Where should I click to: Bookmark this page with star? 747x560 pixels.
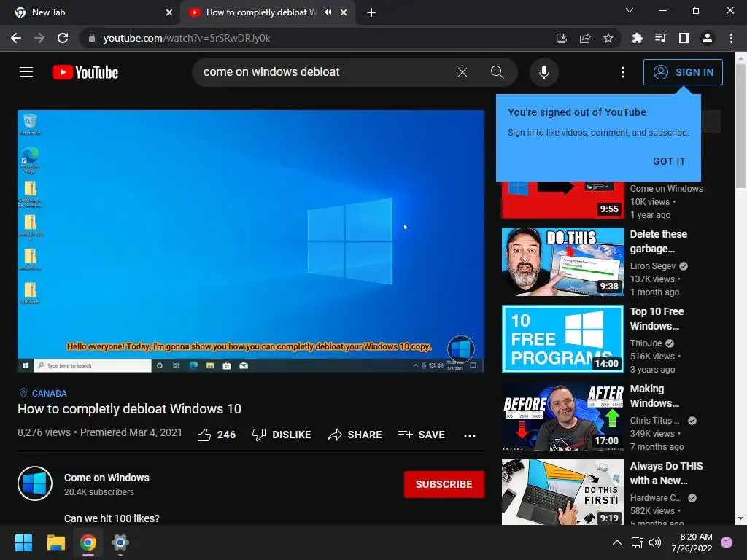(608, 38)
